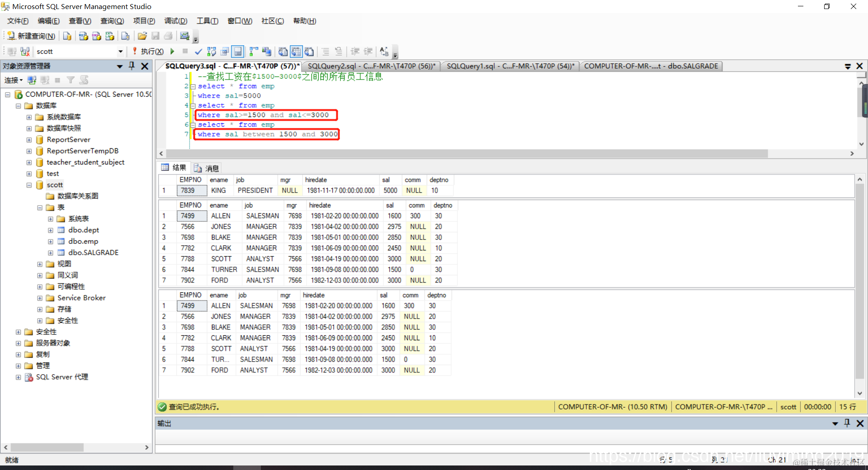This screenshot has width=868, height=470.
Task: Click the 新建查询 button
Action: [x=31, y=36]
